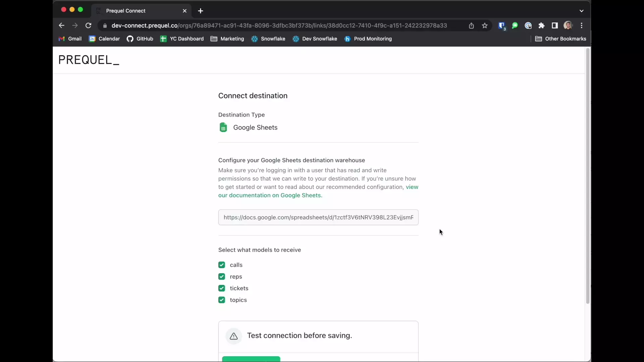Click the Google Sheets icon

[x=223, y=127]
